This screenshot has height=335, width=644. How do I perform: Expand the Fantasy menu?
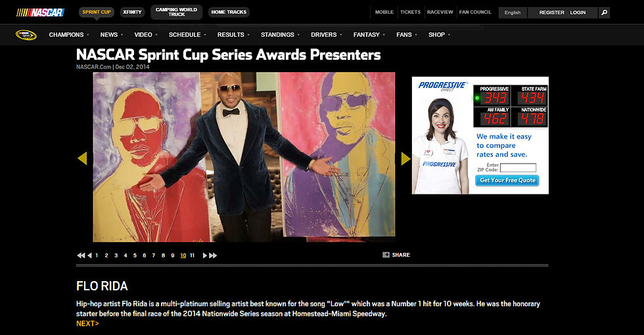click(x=369, y=35)
